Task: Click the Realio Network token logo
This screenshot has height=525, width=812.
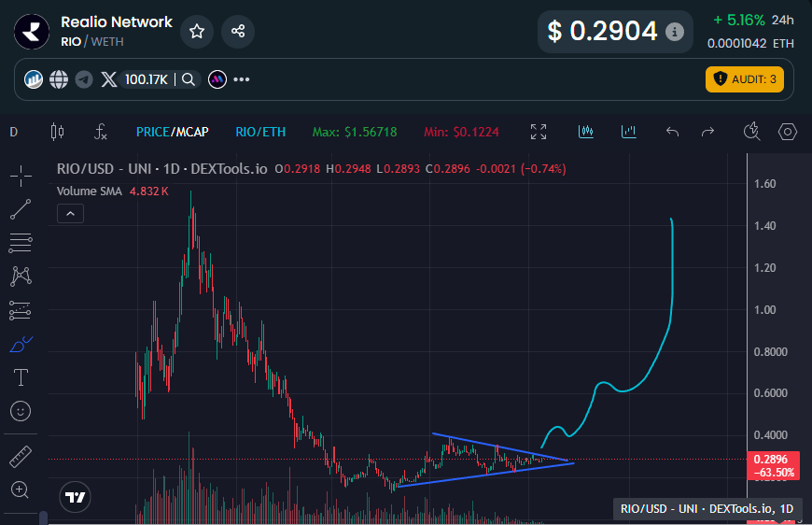Action: tap(32, 32)
